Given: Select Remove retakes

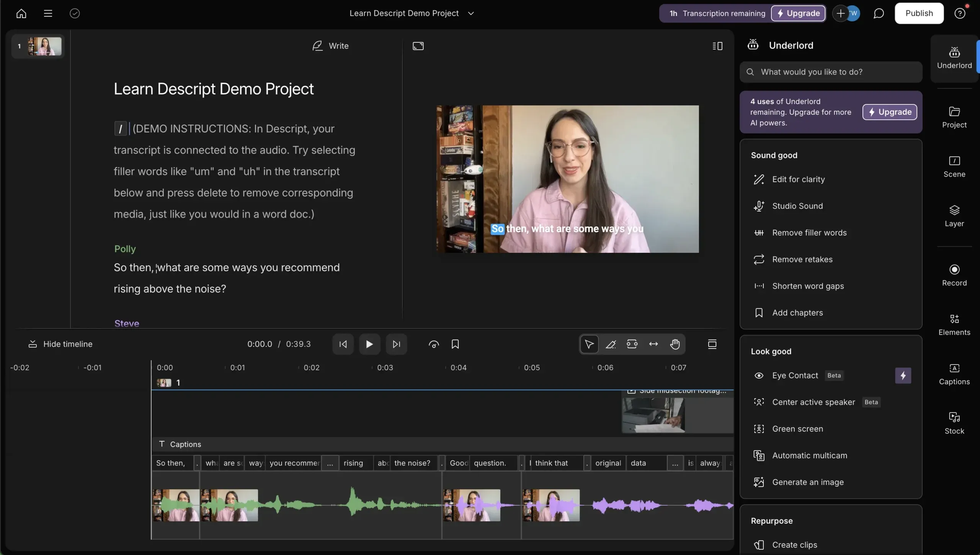Looking at the screenshot, I should 831,260.
